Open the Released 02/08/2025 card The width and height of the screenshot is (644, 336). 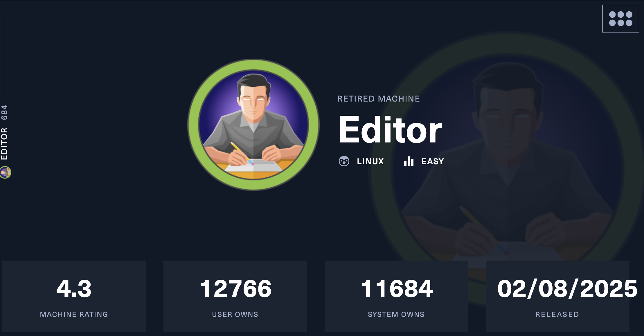[x=557, y=296]
